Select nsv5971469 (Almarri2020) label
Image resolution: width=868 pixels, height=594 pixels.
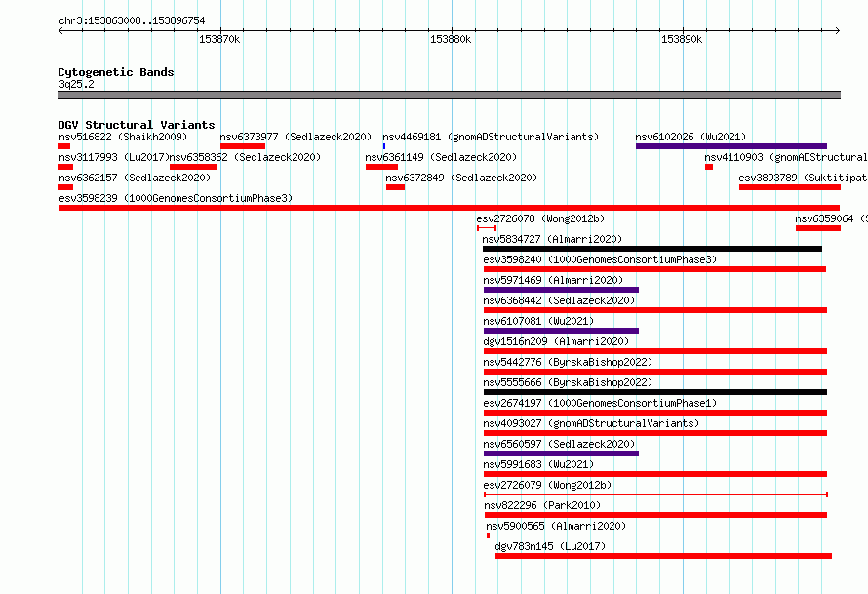coord(553,280)
